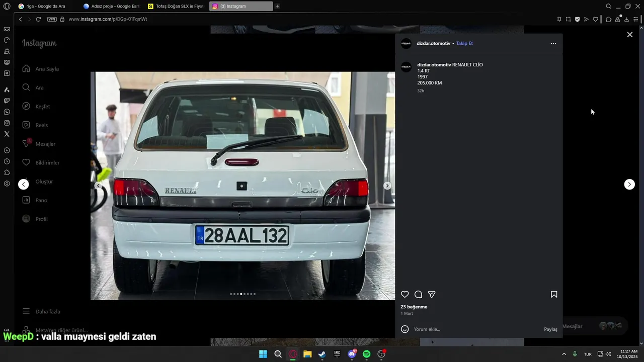Open Spotify from the taskbar
The width and height of the screenshot is (644, 362).
click(x=366, y=354)
